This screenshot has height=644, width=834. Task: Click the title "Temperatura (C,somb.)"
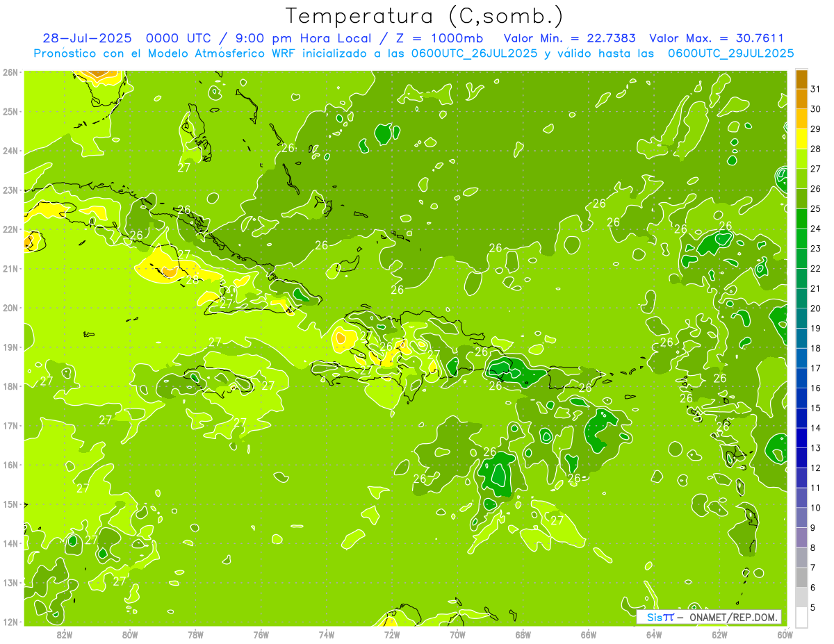[x=425, y=16]
